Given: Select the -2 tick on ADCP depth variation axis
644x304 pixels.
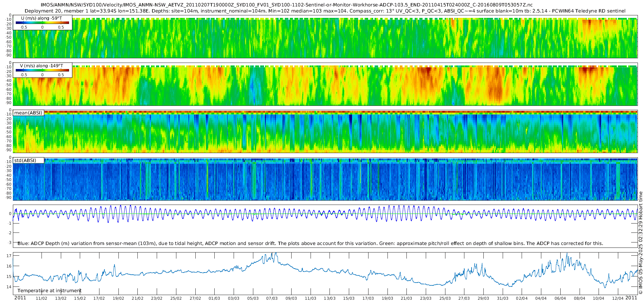Looking at the screenshot, I should pyautogui.click(x=10, y=233).
